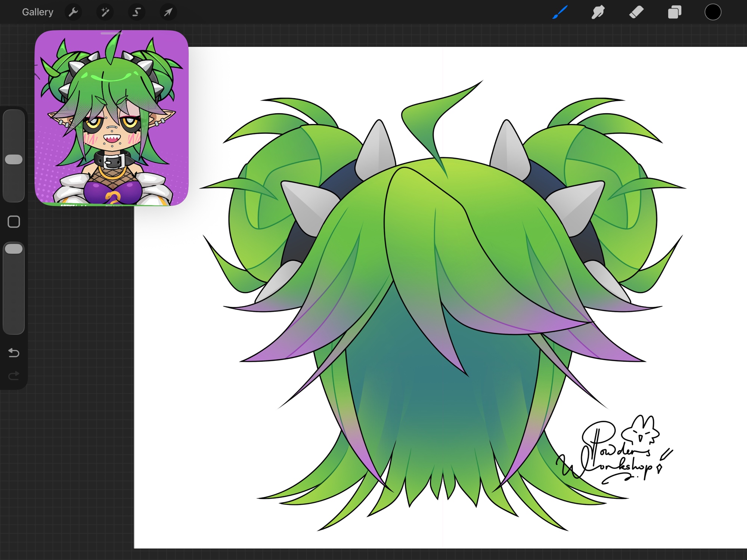
Task: Redo the last undone action
Action: (14, 375)
